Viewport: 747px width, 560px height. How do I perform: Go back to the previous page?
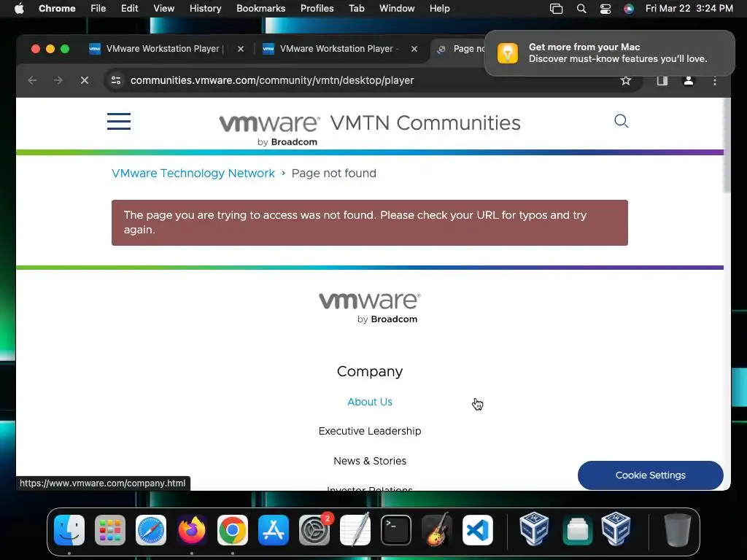click(32, 80)
